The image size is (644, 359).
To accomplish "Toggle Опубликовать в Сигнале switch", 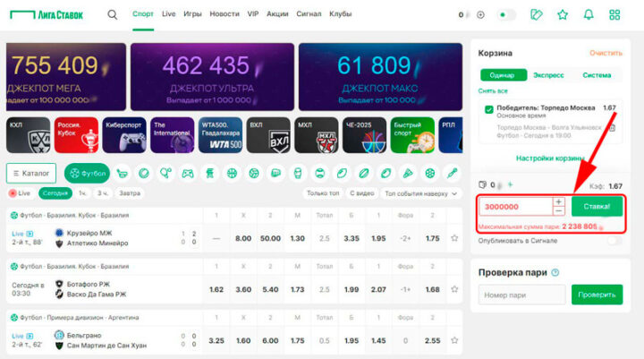I will coord(613,241).
